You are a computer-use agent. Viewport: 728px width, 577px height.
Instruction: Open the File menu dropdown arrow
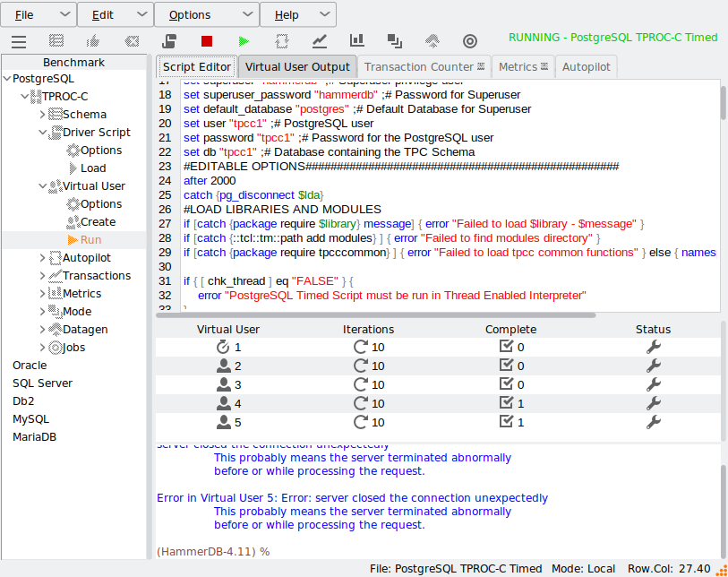tap(65, 14)
